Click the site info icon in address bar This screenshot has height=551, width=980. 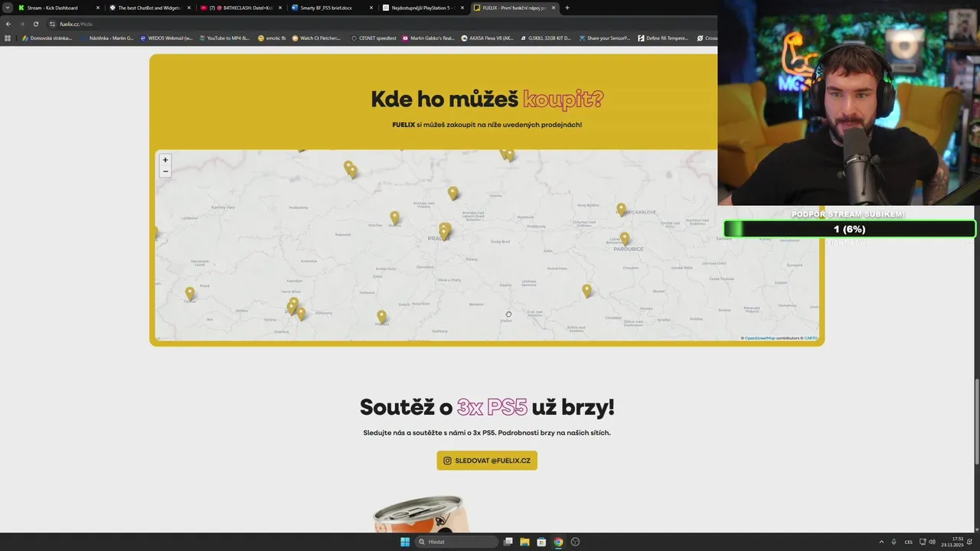click(52, 24)
